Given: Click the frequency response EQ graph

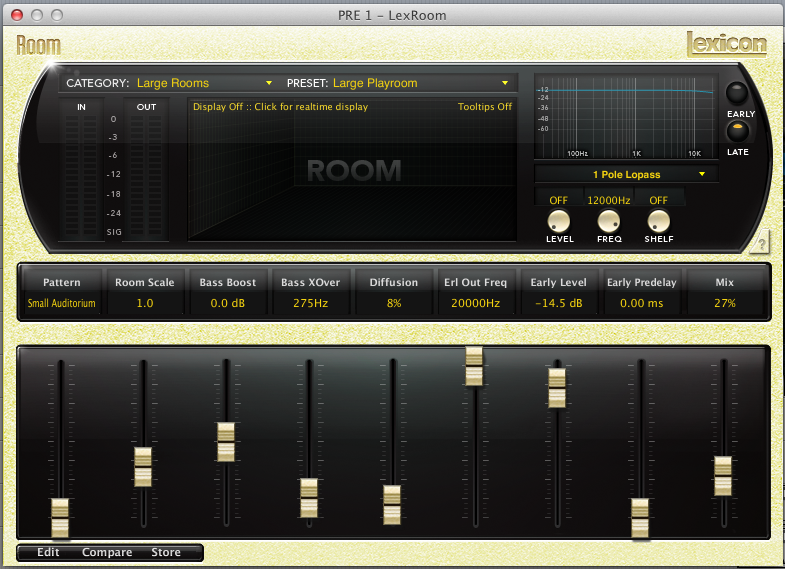Looking at the screenshot, I should [x=626, y=118].
